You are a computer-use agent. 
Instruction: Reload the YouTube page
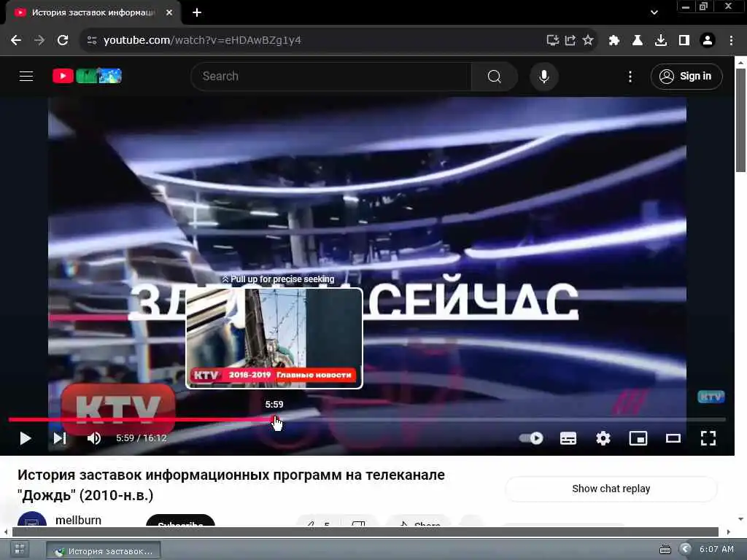pos(63,40)
